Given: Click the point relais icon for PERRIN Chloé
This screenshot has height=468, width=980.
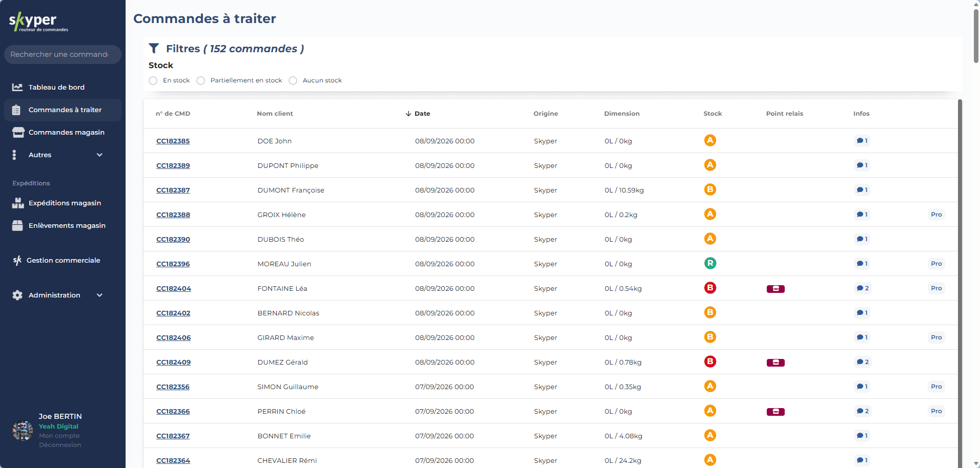Looking at the screenshot, I should (775, 412).
